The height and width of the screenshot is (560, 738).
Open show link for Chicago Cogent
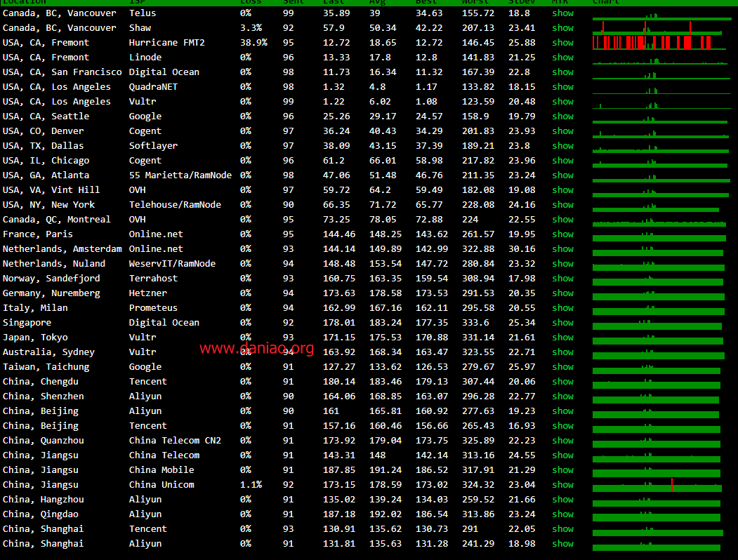[x=562, y=160]
